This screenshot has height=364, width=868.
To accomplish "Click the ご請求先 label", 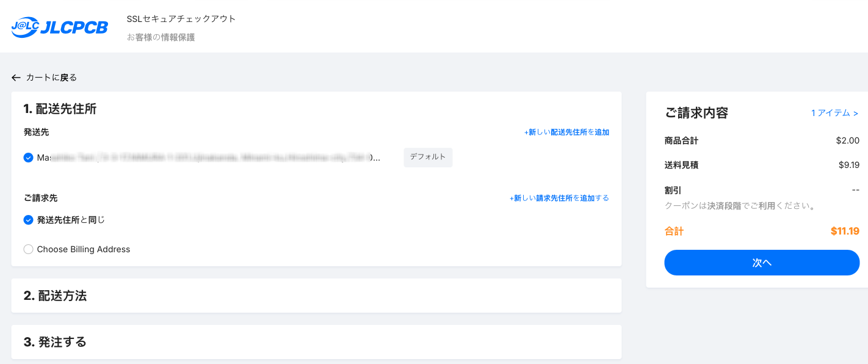I will (x=40, y=198).
